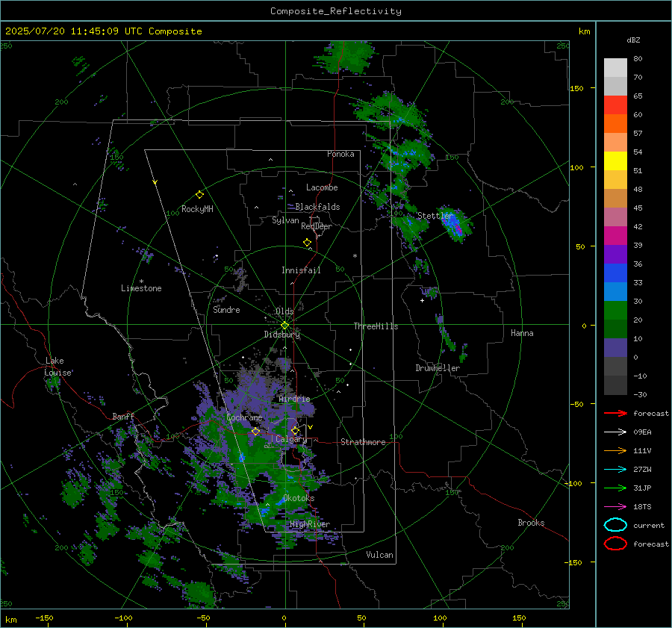Click the Sylvan label
This screenshot has height=628, width=672.
point(285,220)
